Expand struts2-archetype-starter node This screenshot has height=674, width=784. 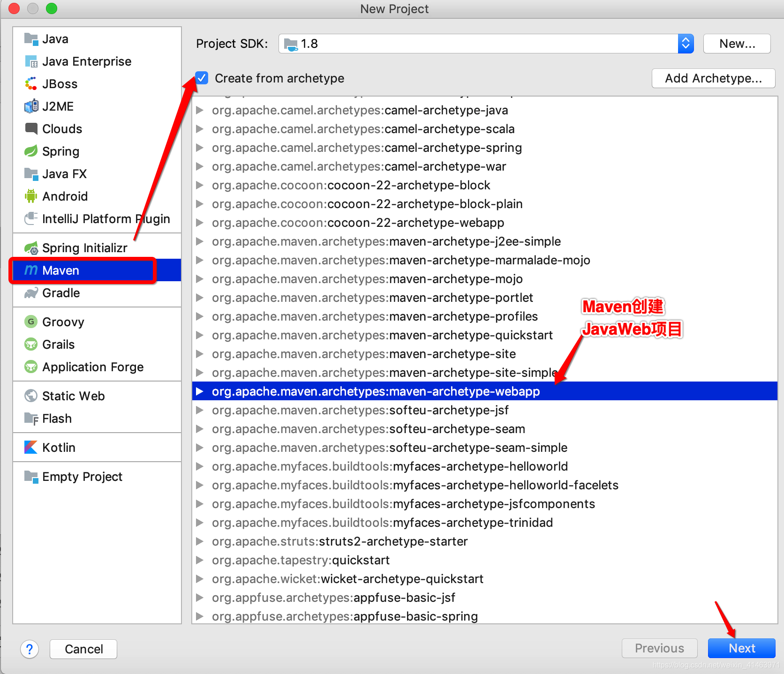[x=200, y=541]
